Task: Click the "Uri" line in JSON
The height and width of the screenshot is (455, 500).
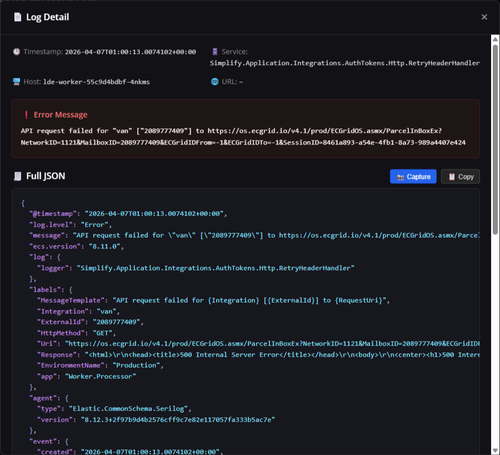Action: pyautogui.click(x=258, y=344)
